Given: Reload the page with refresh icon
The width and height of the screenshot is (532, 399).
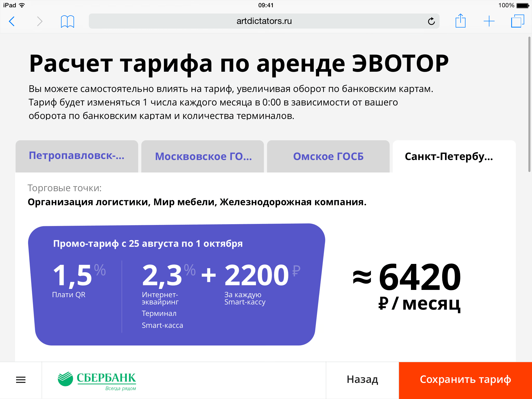Looking at the screenshot, I should point(431,21).
